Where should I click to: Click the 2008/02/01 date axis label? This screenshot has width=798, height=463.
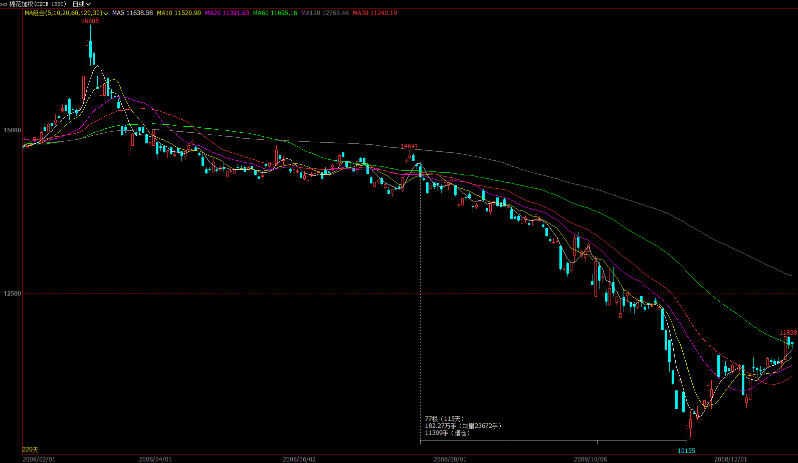point(39,459)
